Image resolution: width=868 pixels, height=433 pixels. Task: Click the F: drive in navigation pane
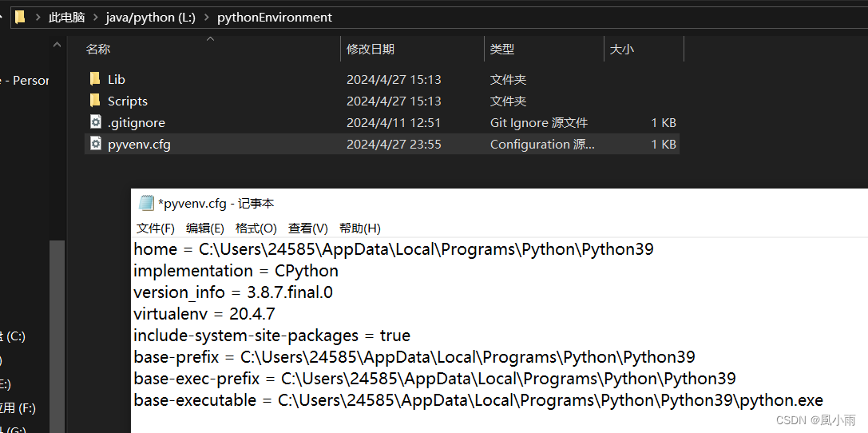[18, 409]
